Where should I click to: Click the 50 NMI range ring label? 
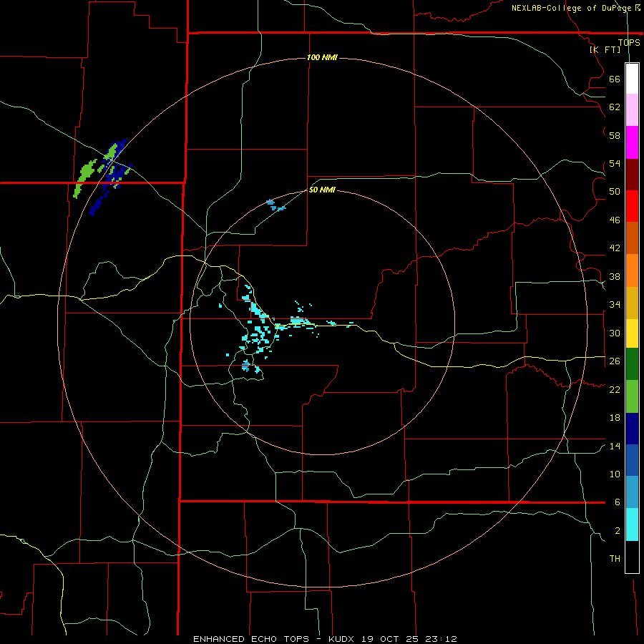pyautogui.click(x=322, y=190)
